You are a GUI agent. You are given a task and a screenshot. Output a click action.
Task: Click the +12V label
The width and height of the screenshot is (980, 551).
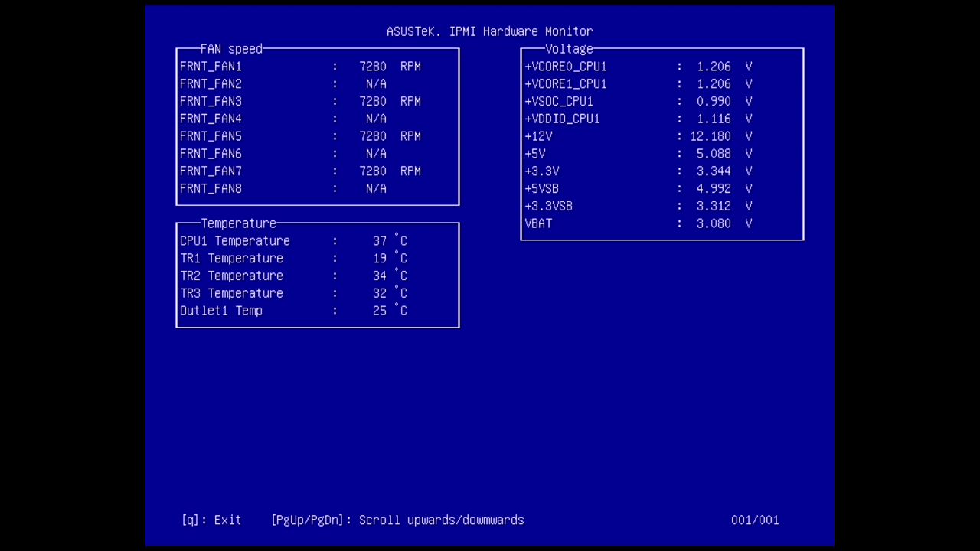tap(538, 136)
